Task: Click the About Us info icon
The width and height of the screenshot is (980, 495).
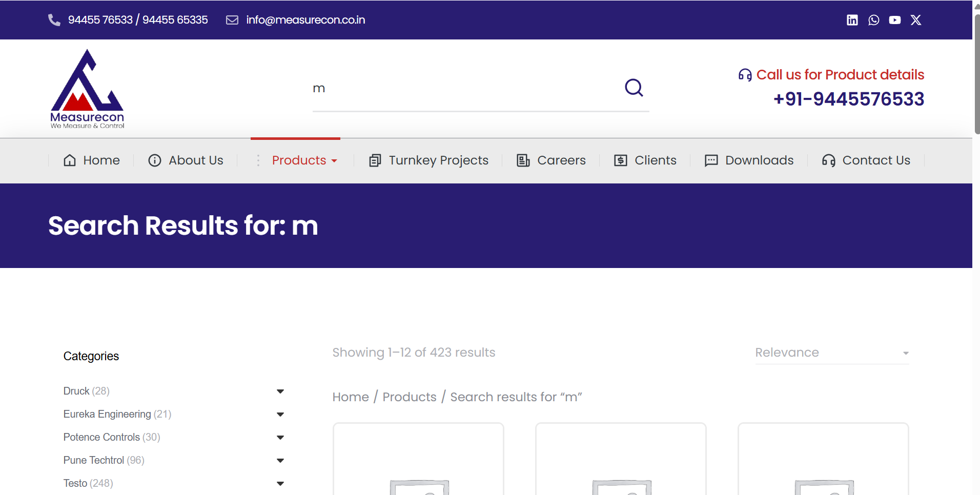Action: pyautogui.click(x=155, y=160)
